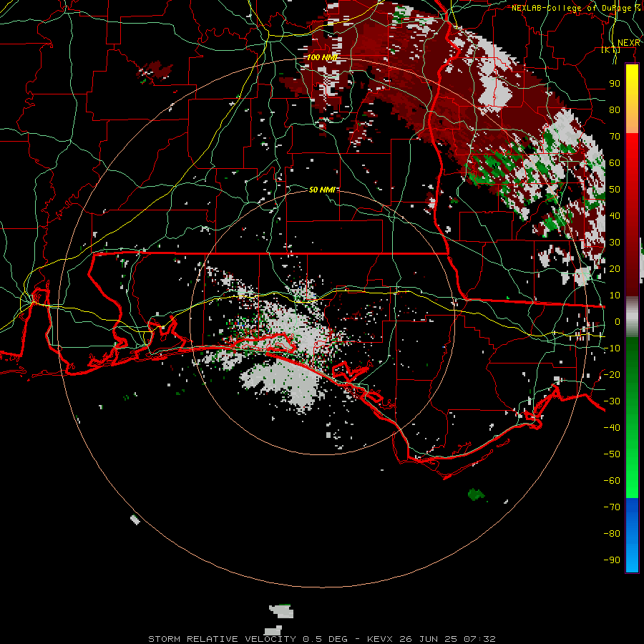
Task: Select the 90 value on velocity scale
Action: (x=615, y=84)
